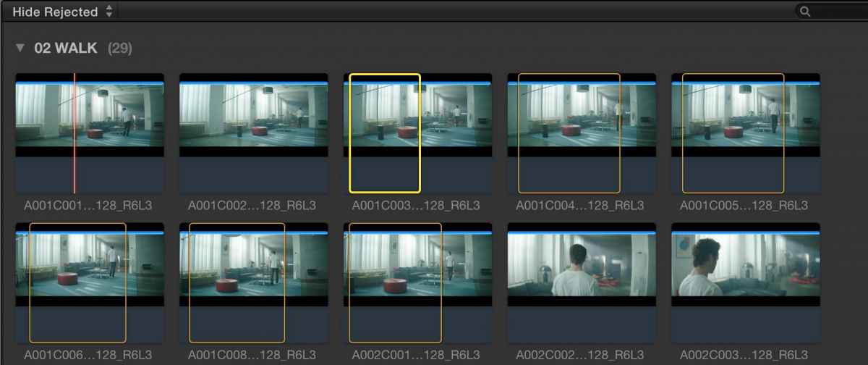Click inside the browser search field
This screenshot has height=365, width=868.
[835, 12]
